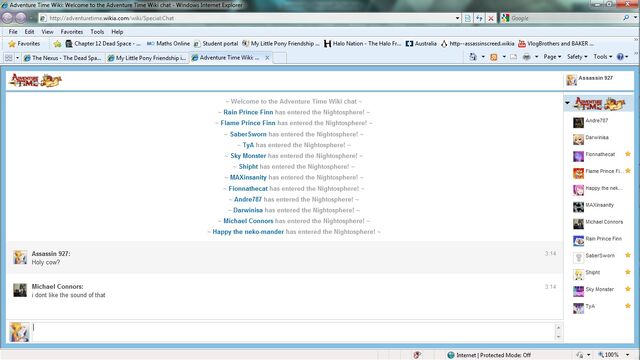This screenshot has height=360, width=640.
Task: Open the Quick Tabs dropdown arrow
Action: coord(17,58)
